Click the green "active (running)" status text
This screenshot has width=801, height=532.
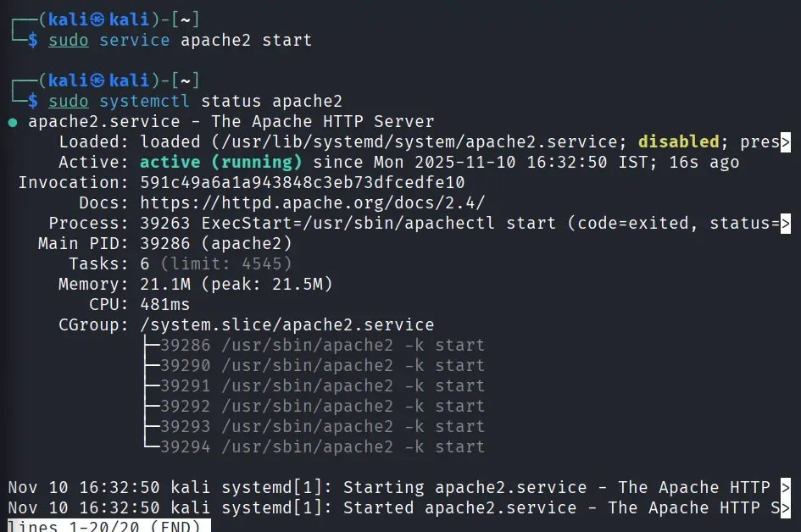click(220, 163)
